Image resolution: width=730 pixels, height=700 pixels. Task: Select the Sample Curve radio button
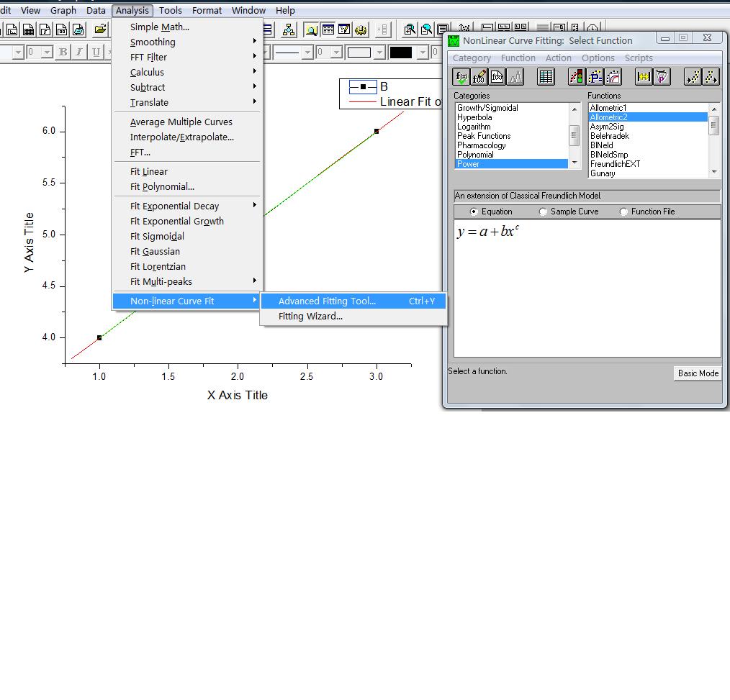click(542, 212)
